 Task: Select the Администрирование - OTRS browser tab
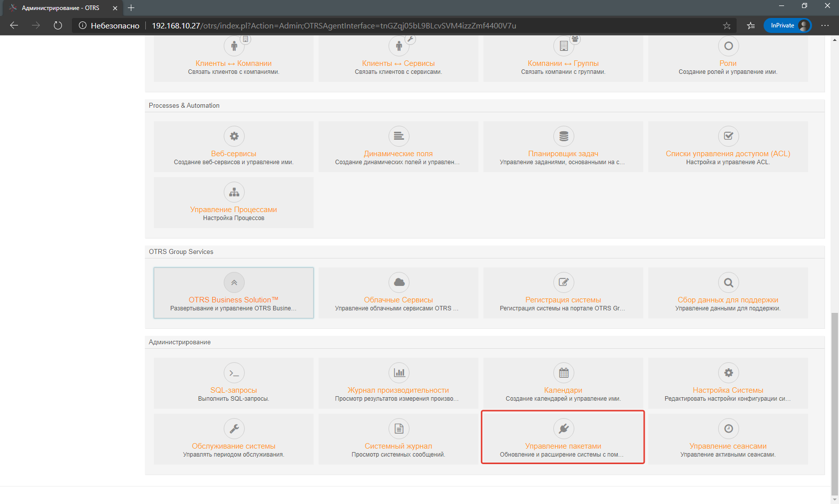pos(62,8)
